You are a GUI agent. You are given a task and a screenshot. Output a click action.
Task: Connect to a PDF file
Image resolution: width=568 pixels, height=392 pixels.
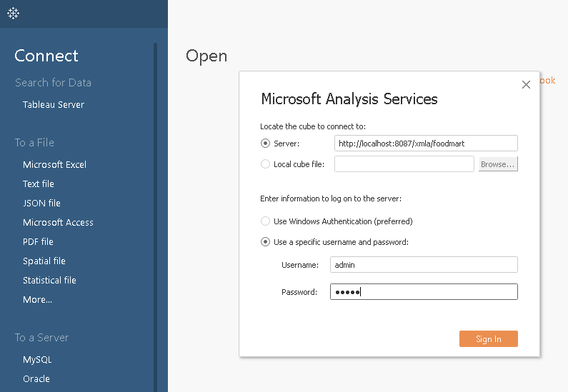[38, 241]
